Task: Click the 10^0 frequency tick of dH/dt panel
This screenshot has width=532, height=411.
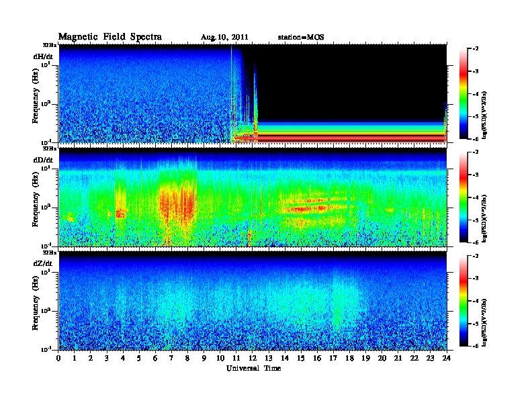Action: click(46, 103)
